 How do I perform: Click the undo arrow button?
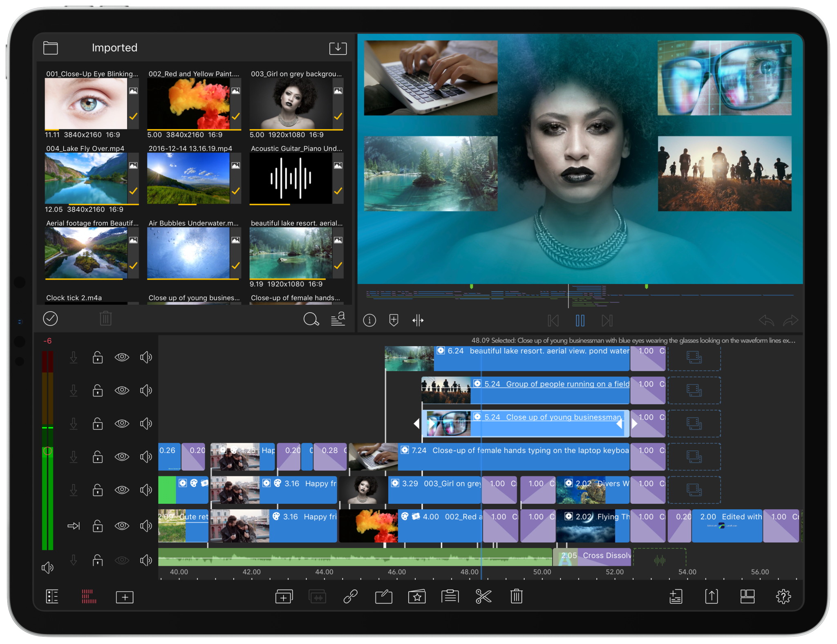point(766,320)
